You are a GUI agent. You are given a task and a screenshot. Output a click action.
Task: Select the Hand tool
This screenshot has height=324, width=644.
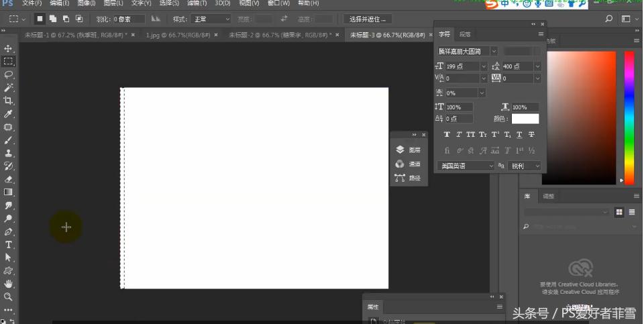coord(8,284)
